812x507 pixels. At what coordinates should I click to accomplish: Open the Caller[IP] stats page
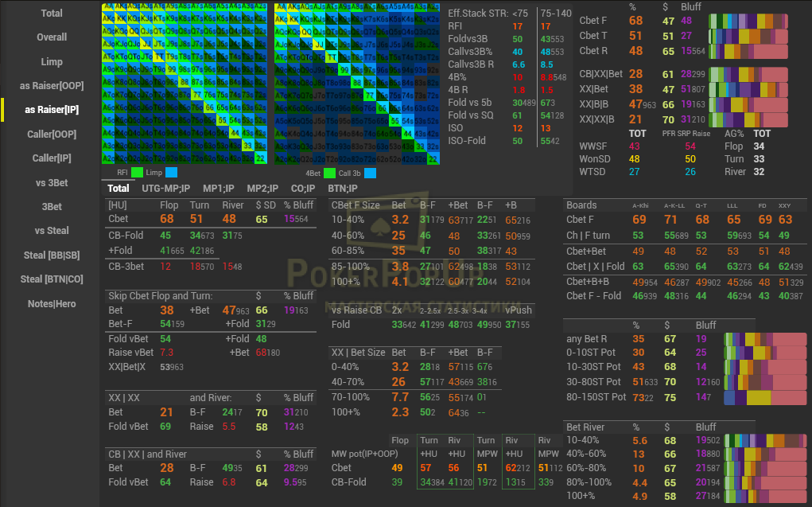[x=52, y=158]
